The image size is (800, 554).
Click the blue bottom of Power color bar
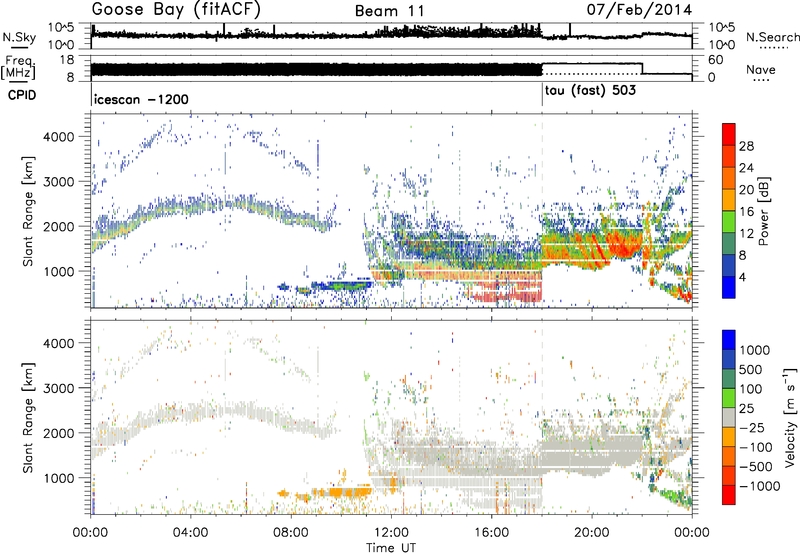click(729, 287)
